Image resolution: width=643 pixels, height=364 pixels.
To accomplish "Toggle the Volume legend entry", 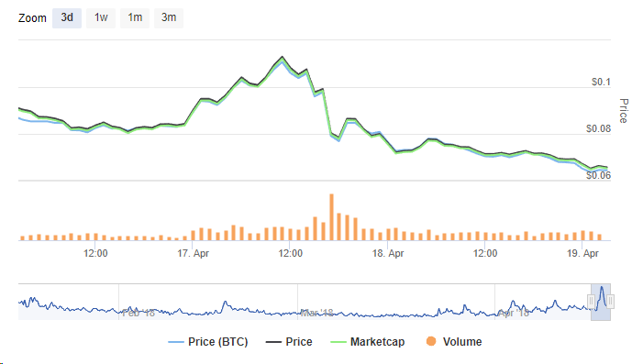I will click(x=462, y=342).
